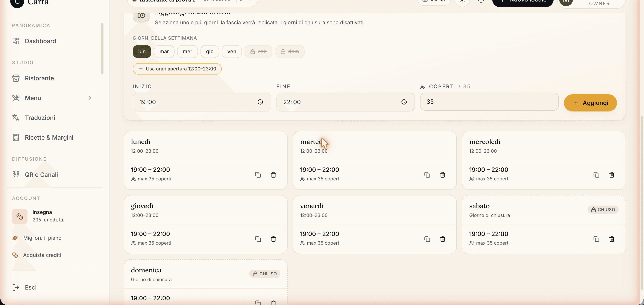This screenshot has width=644, height=305.
Task: Duplicate sabato's 19:00 – 22:00 slot
Action: tap(596, 239)
